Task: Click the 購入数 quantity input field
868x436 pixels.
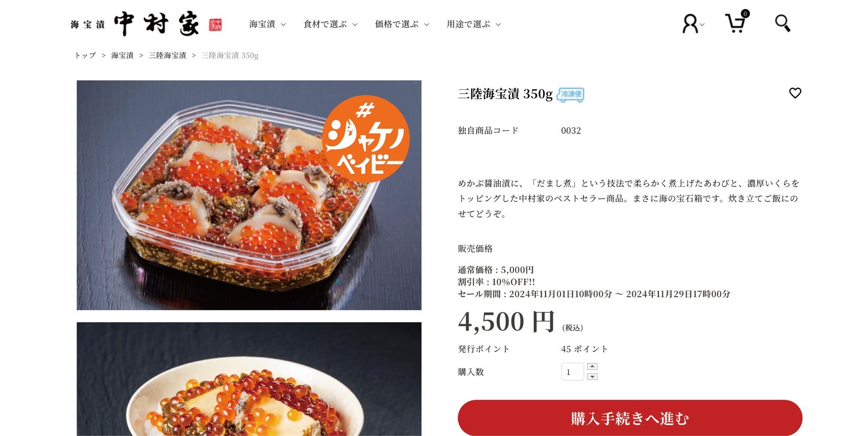Action: coord(572,372)
